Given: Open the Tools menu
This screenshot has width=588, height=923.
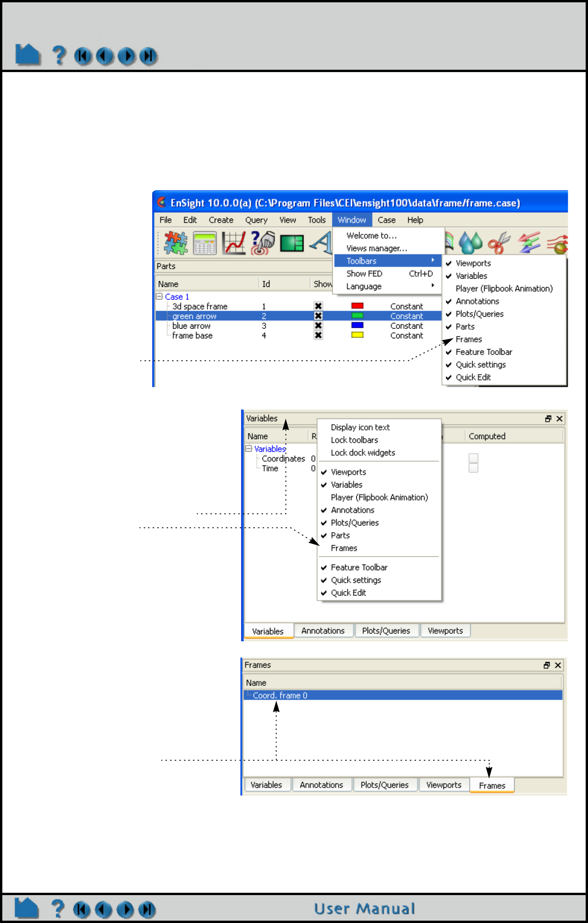Looking at the screenshot, I should (x=316, y=220).
